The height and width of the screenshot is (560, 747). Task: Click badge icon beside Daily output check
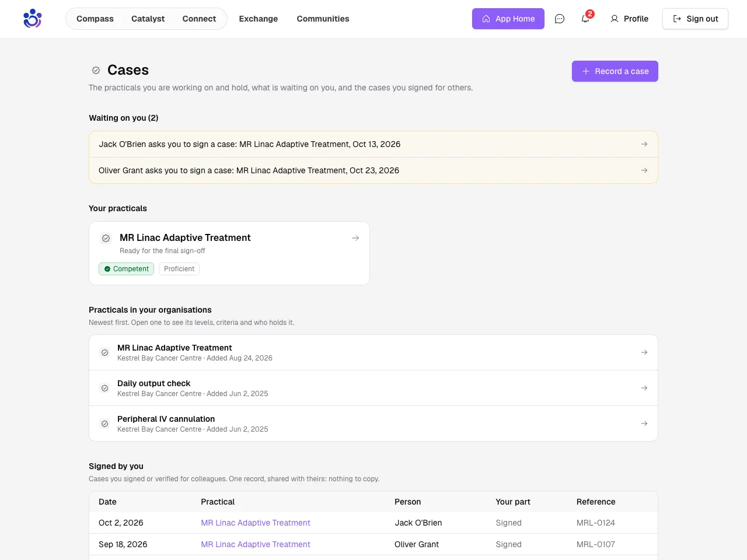pos(104,388)
